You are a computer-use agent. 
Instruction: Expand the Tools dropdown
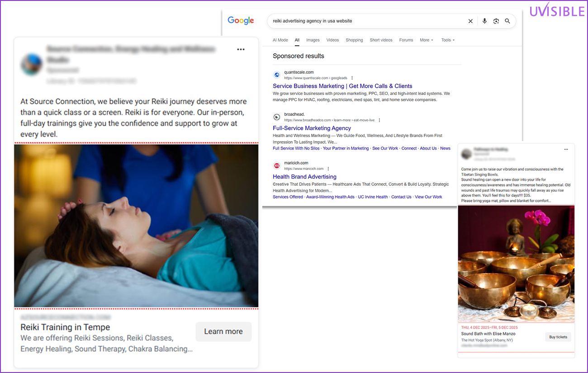pos(448,40)
